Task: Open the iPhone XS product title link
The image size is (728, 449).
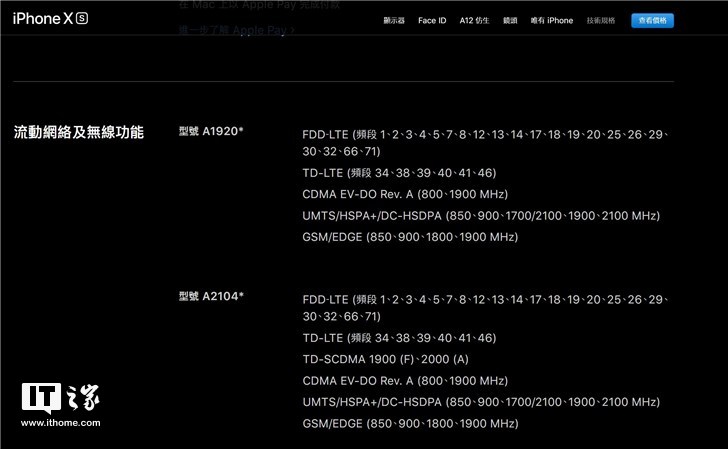Action: 50,19
